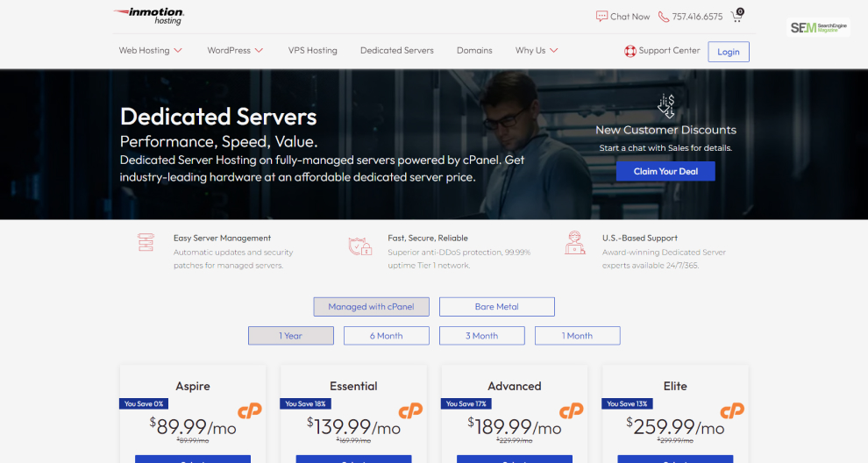
Task: Click the Essential plan title
Action: pos(353,386)
